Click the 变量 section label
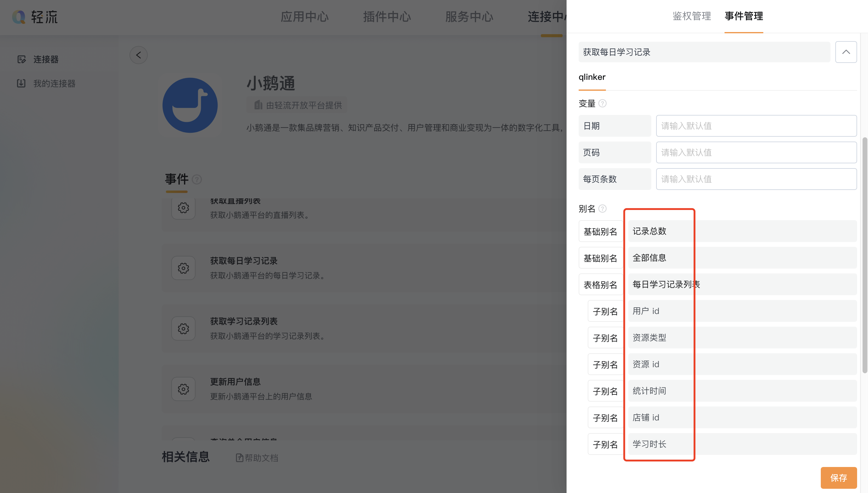Viewport: 868px width, 493px height. 587,103
